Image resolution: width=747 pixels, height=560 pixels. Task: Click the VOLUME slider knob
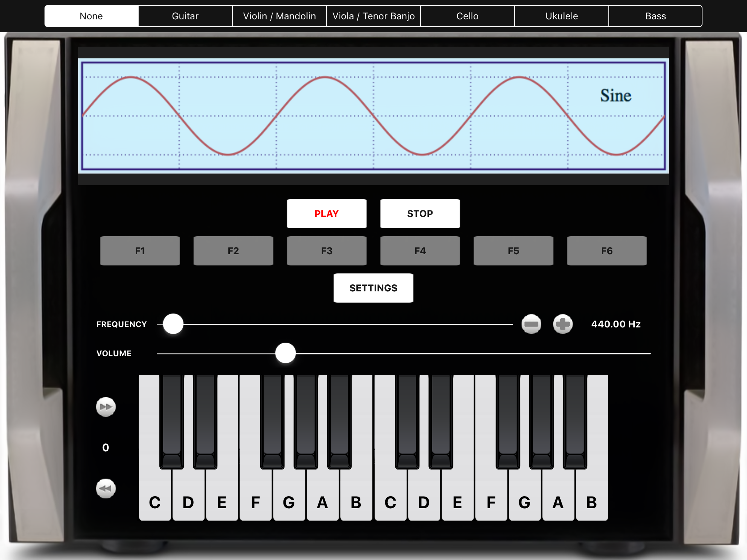point(285,353)
